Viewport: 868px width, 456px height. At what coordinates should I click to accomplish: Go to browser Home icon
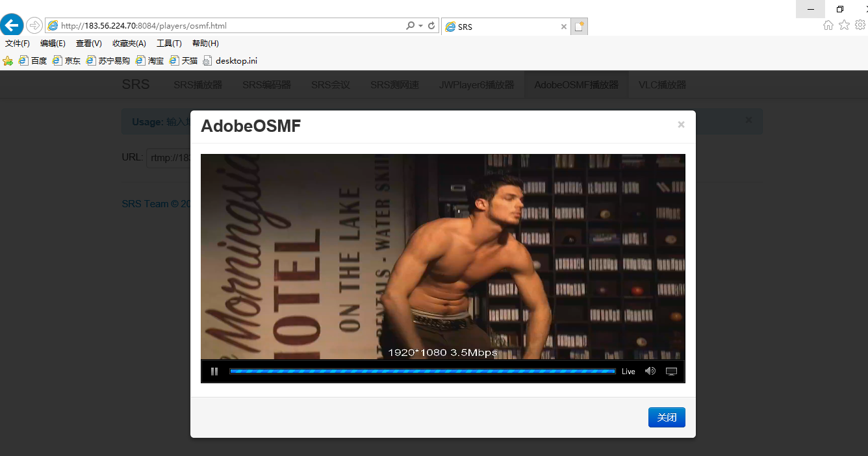click(828, 25)
